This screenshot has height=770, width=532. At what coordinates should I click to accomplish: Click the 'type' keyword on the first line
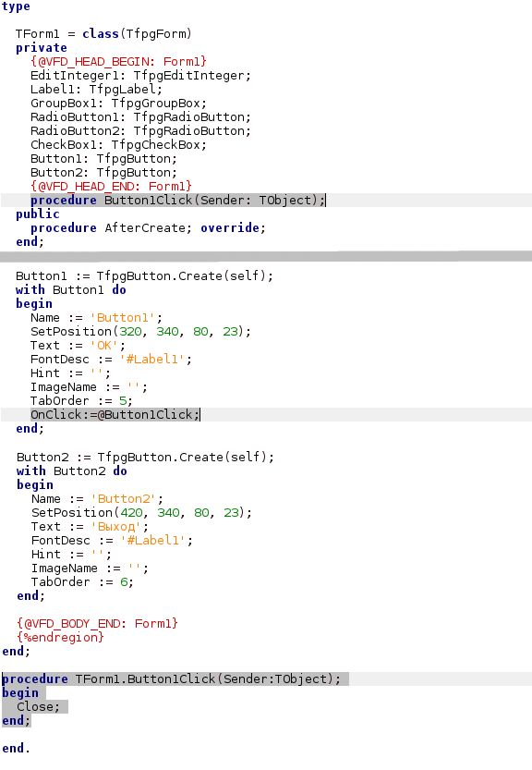click(x=16, y=6)
